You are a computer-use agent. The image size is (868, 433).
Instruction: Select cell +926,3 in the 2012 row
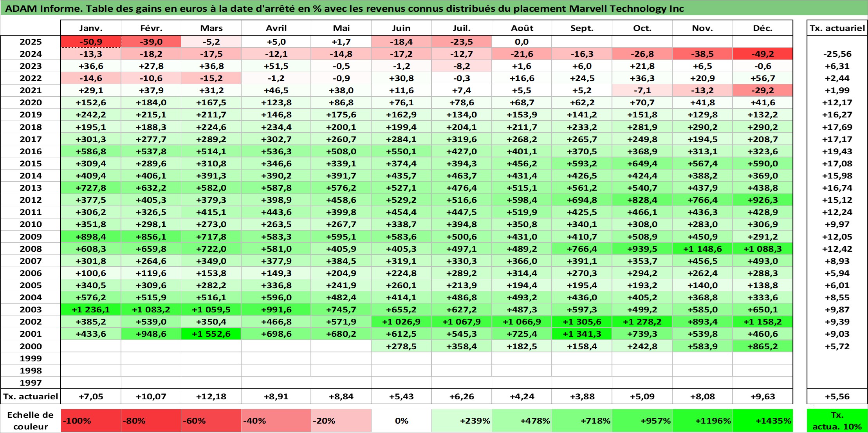pyautogui.click(x=763, y=200)
